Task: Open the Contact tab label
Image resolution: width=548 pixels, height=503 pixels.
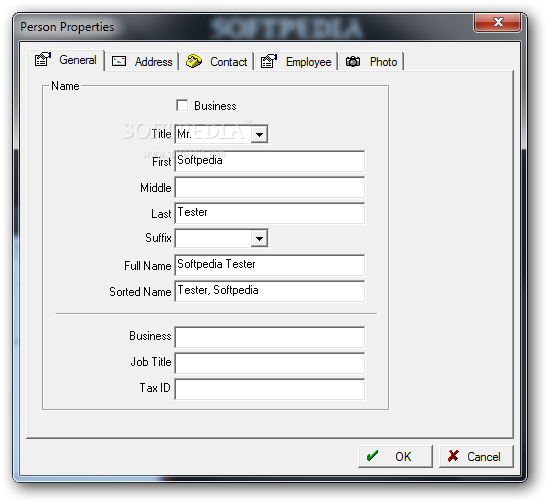Action: point(229,62)
